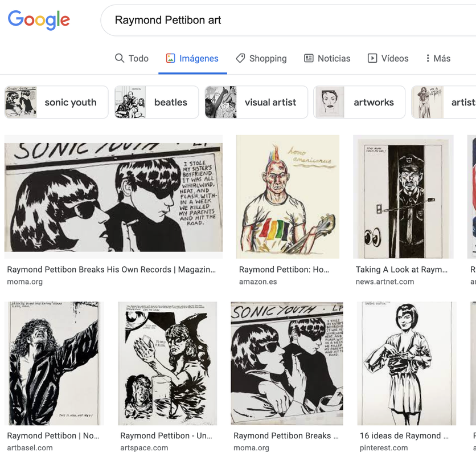Image resolution: width=476 pixels, height=456 pixels.
Task: Click the play icon beside Vídeos
Action: click(372, 58)
